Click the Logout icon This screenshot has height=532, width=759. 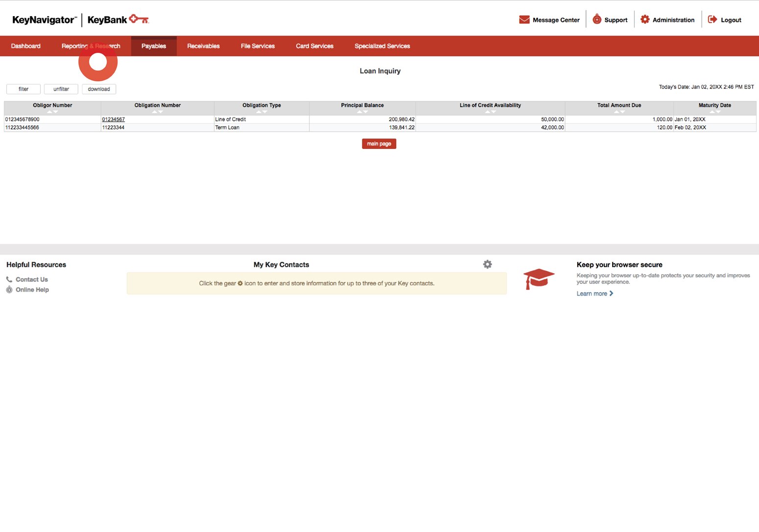tap(712, 19)
